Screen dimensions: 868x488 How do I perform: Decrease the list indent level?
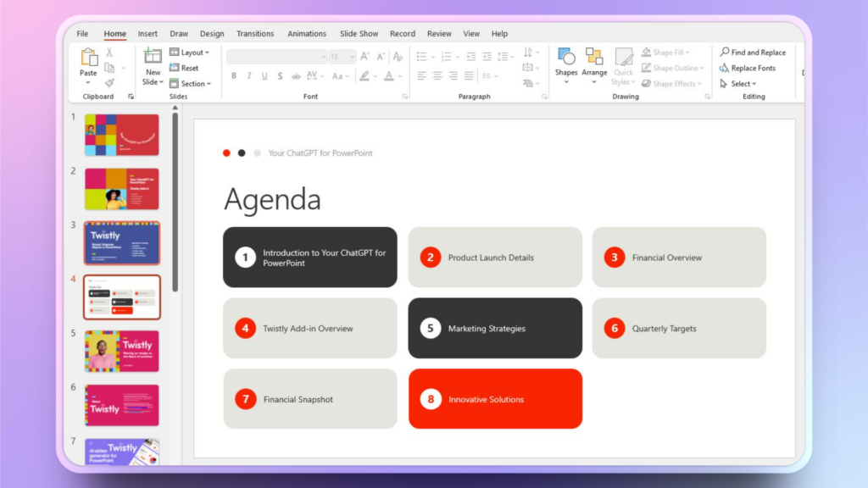pos(471,57)
